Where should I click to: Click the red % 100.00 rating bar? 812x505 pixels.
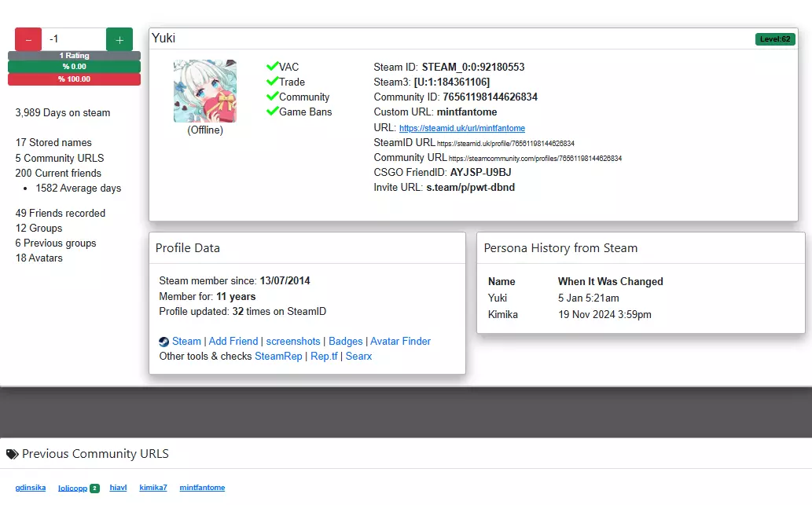point(74,79)
